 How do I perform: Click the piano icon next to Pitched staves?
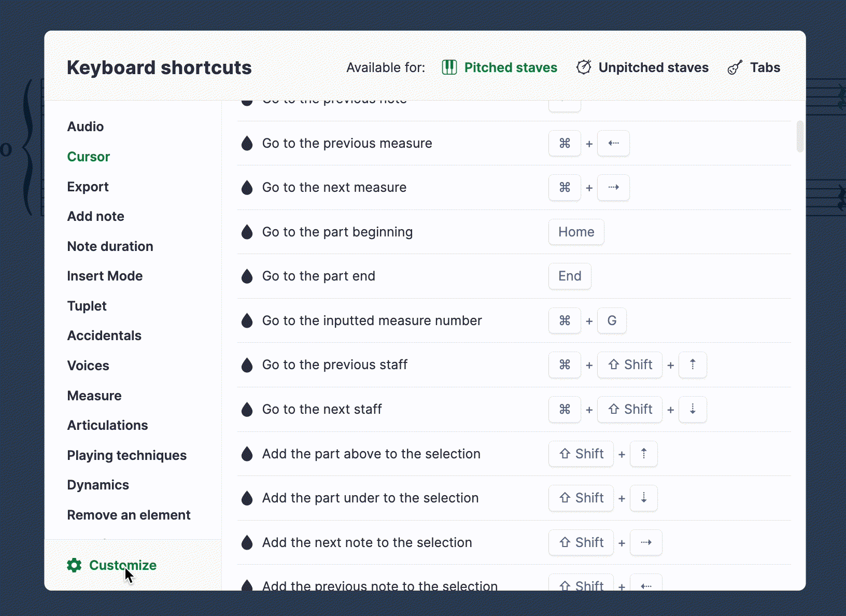(x=449, y=67)
